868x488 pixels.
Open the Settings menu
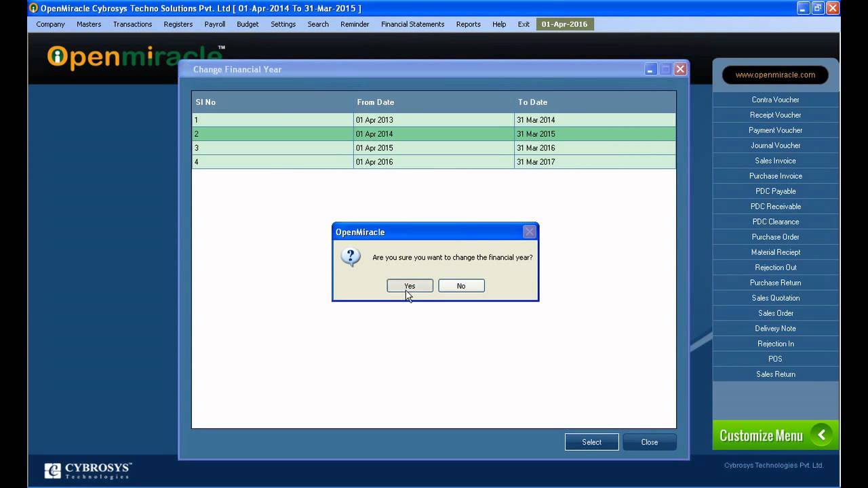(283, 24)
